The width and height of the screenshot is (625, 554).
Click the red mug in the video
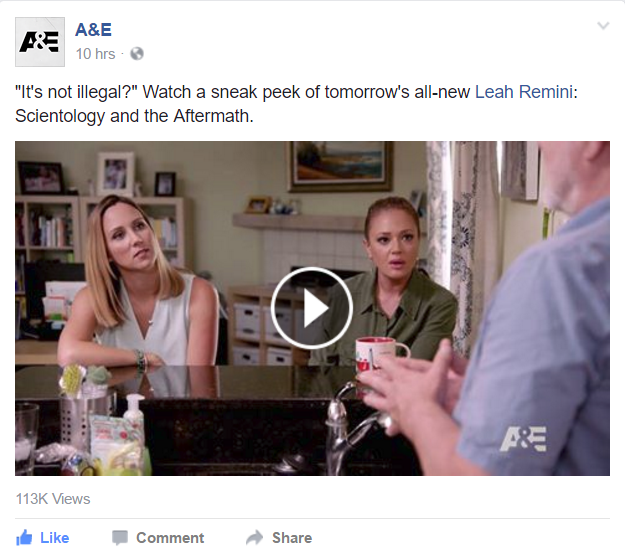(379, 354)
